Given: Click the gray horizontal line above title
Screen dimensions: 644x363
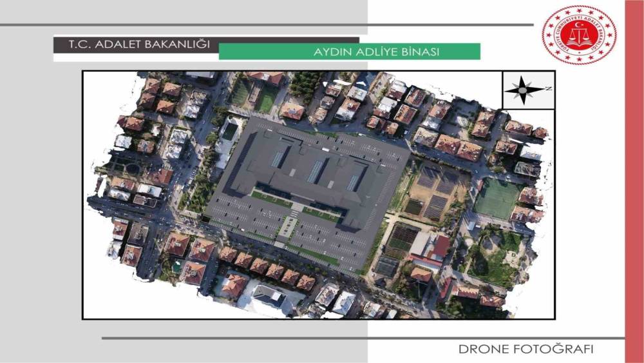Looking at the screenshot, I should coord(258,25).
